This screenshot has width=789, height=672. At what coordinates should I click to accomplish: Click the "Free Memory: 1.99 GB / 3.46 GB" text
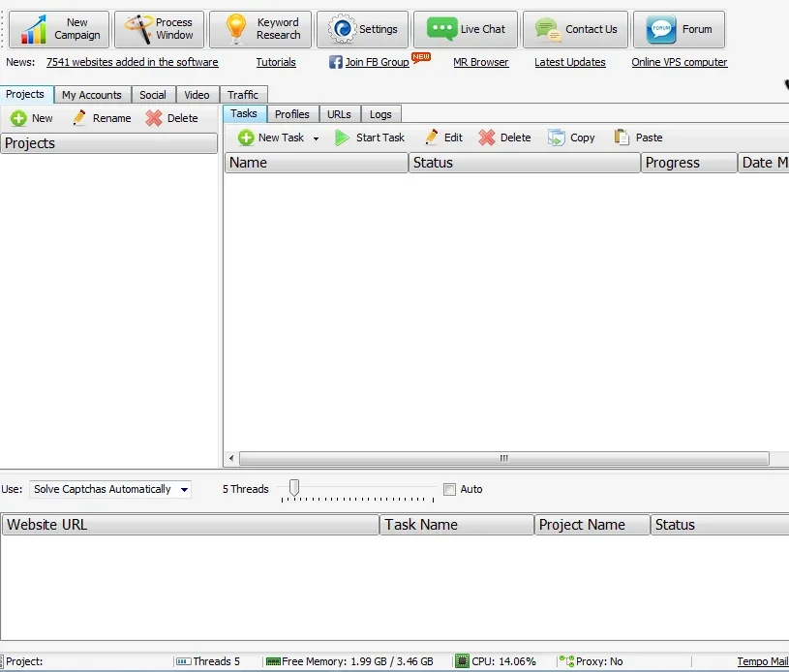[x=357, y=661]
